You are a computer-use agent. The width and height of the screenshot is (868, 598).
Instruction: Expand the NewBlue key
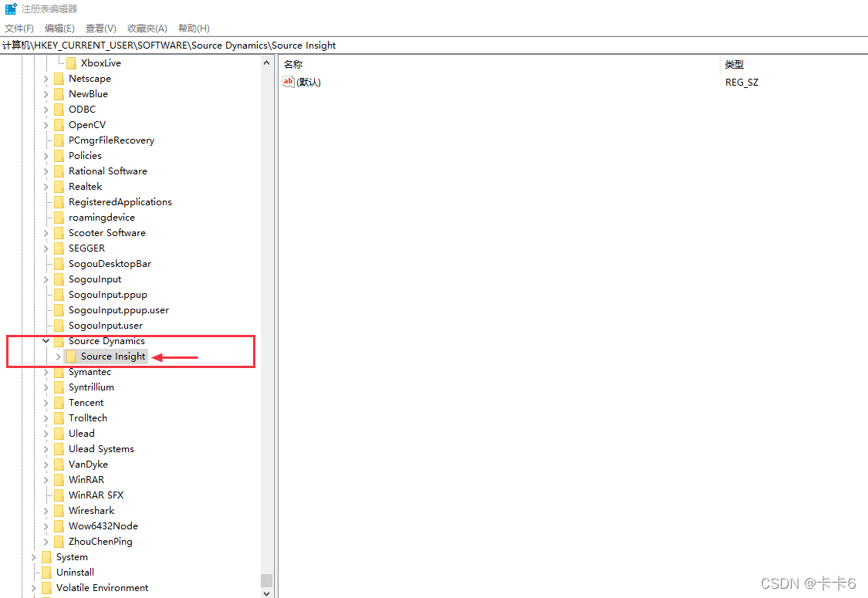click(x=46, y=94)
